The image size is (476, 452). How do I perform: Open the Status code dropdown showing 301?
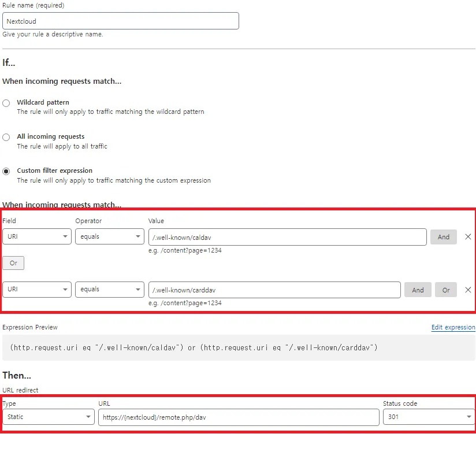click(428, 417)
